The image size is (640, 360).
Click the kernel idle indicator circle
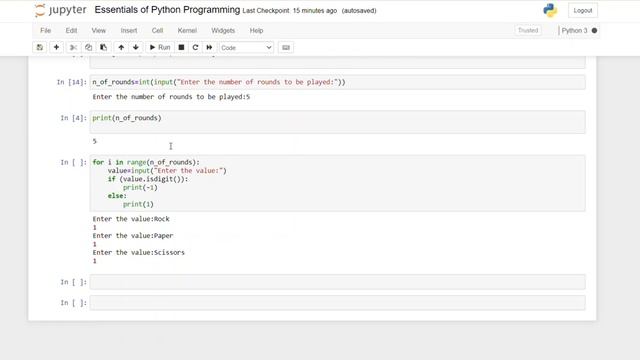click(x=594, y=31)
